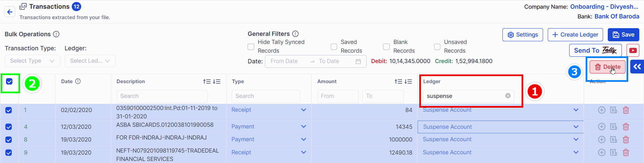644x163 pixels.
Task: Click the Ledger filter containing suspense
Action: (x=469, y=96)
